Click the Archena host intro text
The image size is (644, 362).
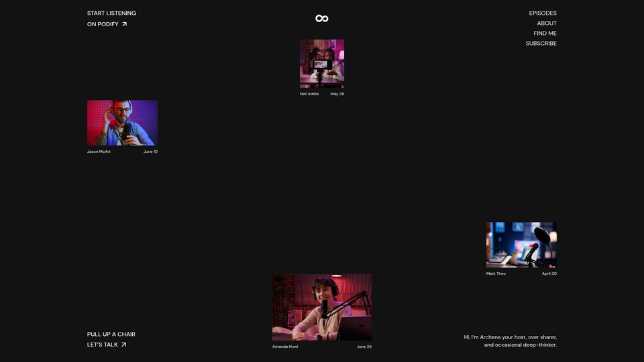(x=510, y=341)
